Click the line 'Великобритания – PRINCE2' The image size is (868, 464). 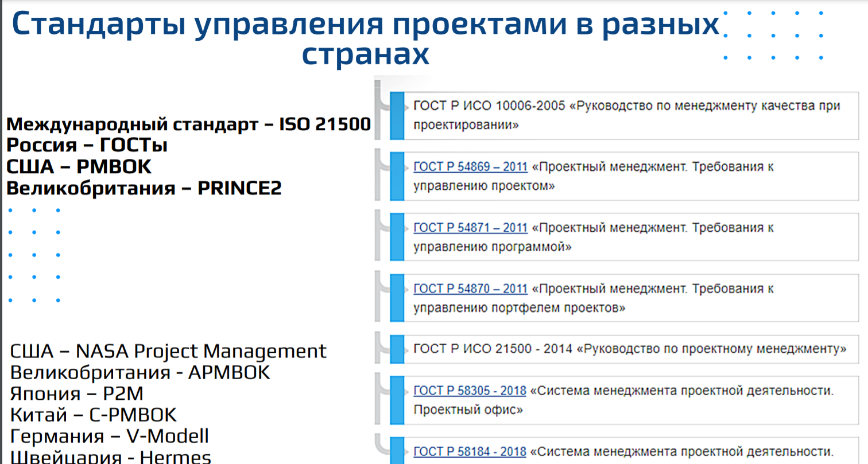click(144, 189)
